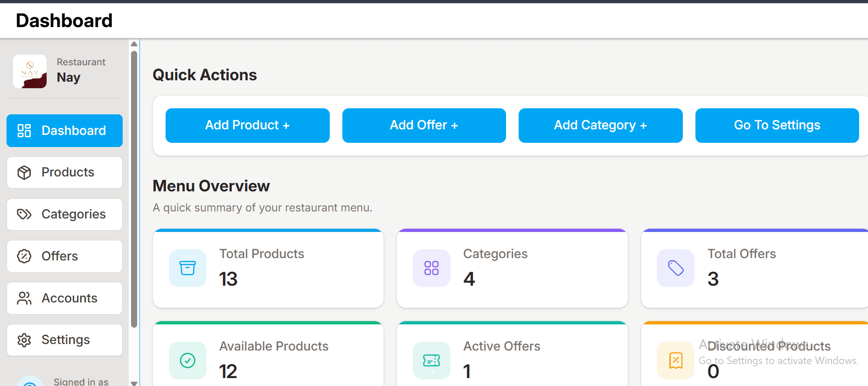Click the Discounted Products receipt icon
868x386 pixels.
[x=675, y=360]
